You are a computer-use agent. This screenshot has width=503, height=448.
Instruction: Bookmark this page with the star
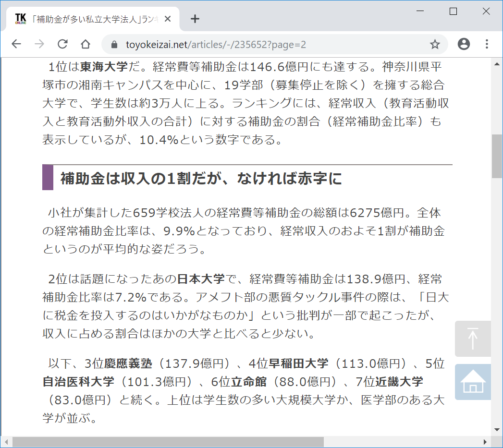click(435, 44)
